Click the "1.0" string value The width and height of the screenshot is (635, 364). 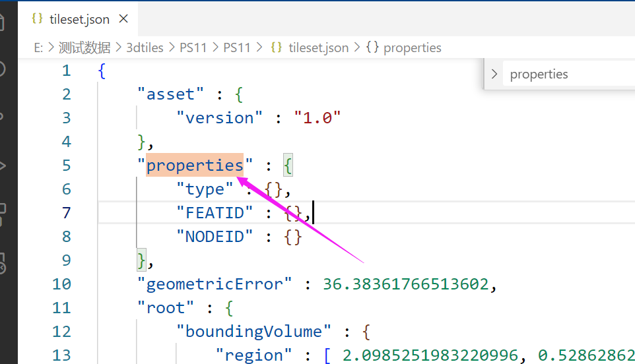pos(317,118)
